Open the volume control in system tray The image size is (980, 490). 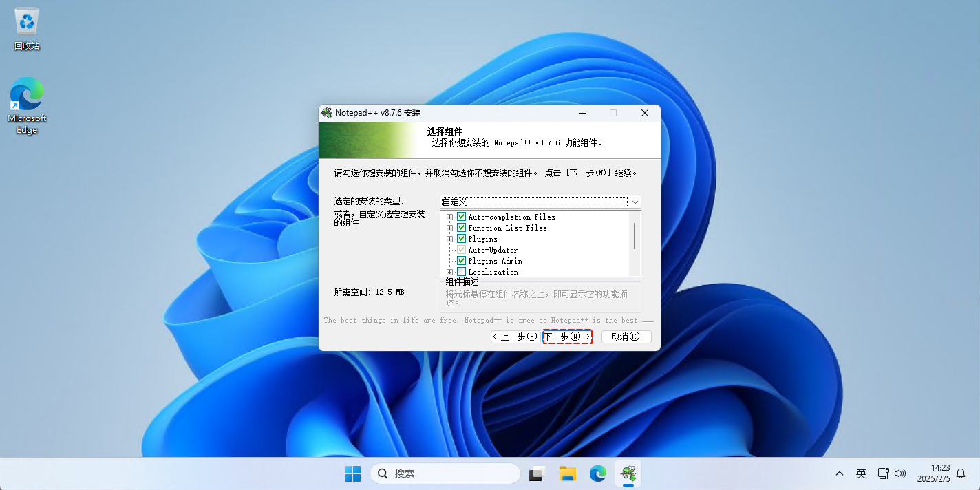click(900, 473)
